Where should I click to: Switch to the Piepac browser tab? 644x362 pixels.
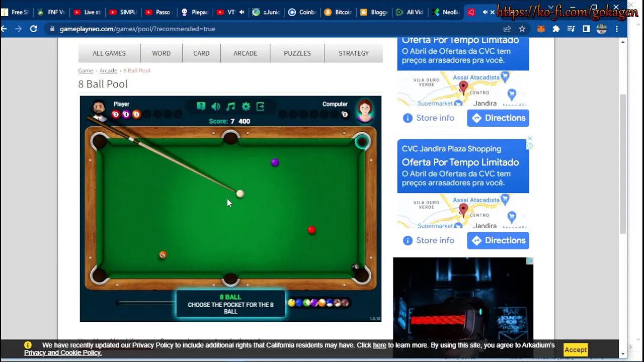(195, 12)
